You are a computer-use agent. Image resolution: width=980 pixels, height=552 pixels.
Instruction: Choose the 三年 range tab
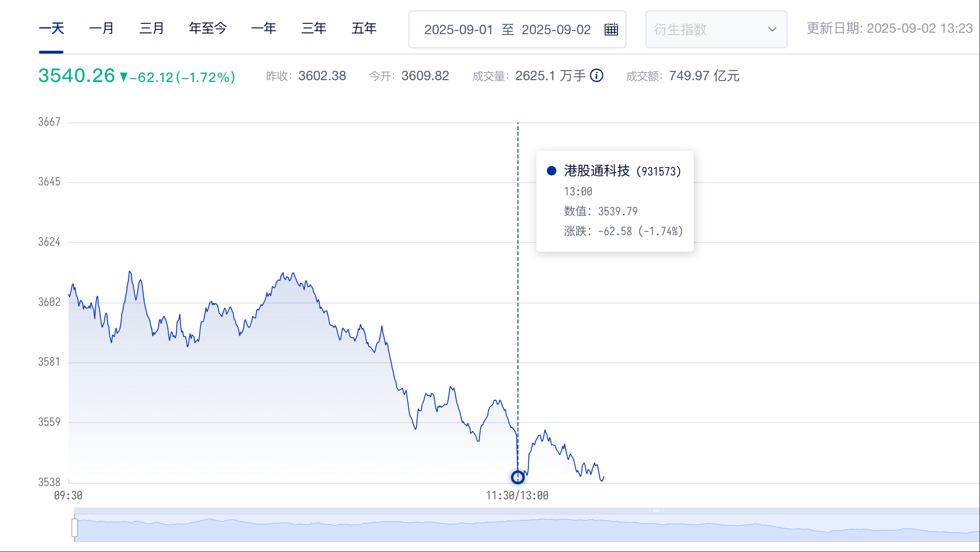[x=314, y=28]
